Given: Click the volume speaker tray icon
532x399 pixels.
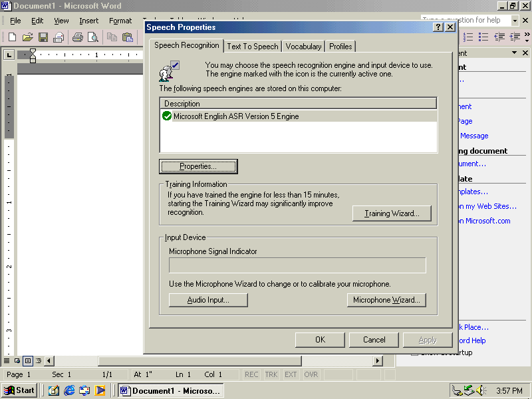Looking at the screenshot, I should (x=481, y=390).
